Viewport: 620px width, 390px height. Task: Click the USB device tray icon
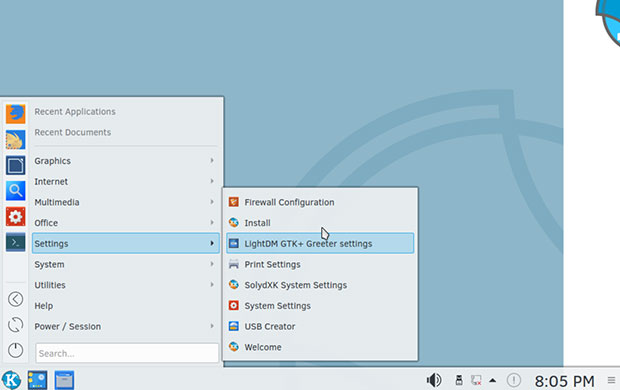click(x=459, y=381)
